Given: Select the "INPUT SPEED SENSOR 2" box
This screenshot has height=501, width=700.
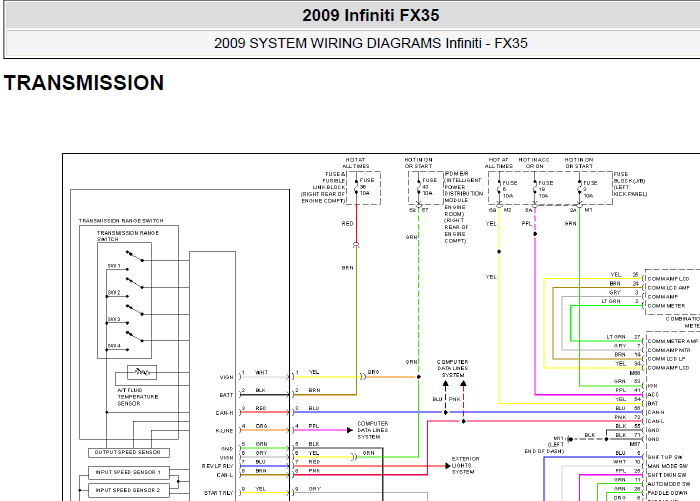Looking at the screenshot, I should click(x=129, y=490).
